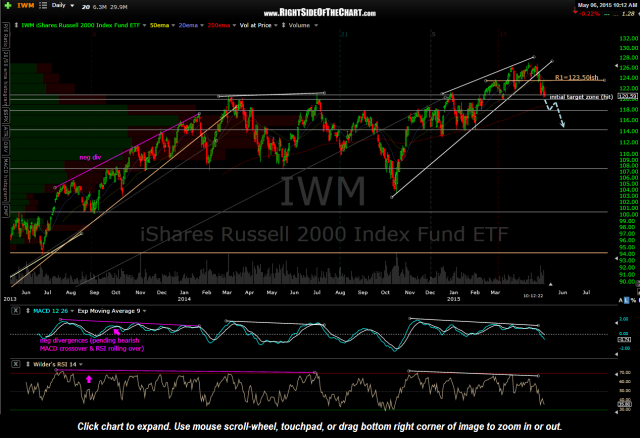Click the May 06, 2015 date stamp

607,5
